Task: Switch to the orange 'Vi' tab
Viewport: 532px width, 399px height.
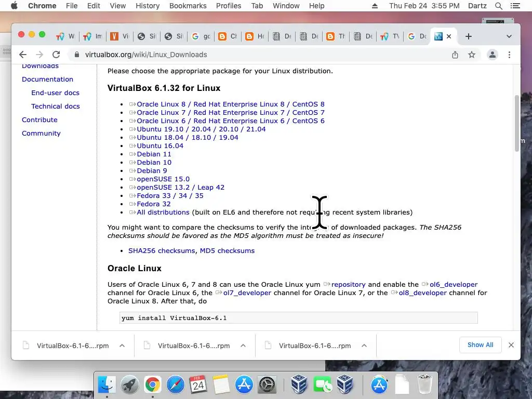Action: [119, 36]
